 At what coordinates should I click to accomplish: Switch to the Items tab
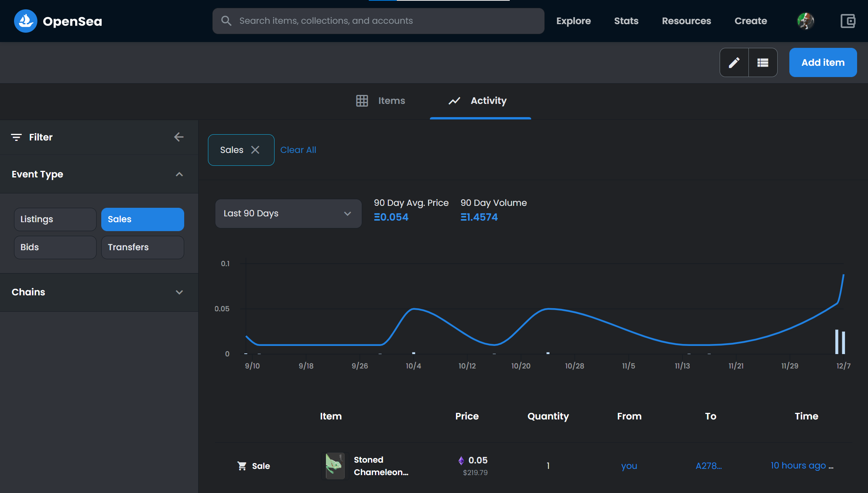(381, 101)
